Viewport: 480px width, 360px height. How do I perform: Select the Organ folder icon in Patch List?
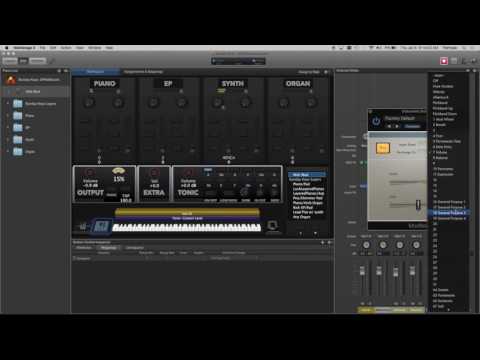(18, 152)
